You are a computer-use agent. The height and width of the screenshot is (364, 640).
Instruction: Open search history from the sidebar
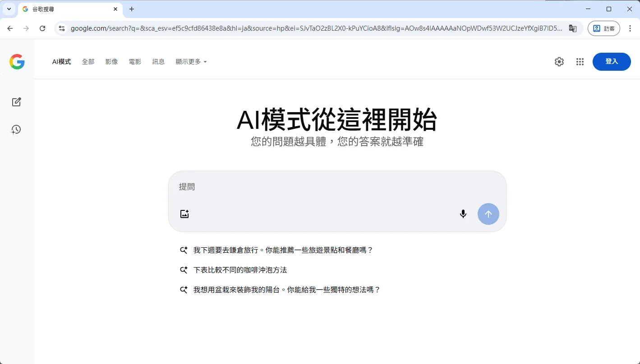[16, 130]
